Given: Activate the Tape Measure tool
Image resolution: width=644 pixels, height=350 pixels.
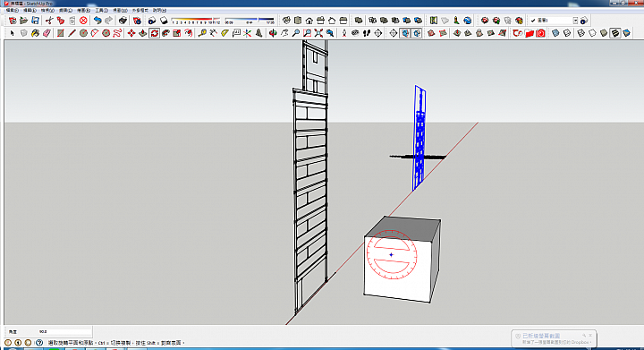Looking at the screenshot, I should pyautogui.click(x=202, y=33).
